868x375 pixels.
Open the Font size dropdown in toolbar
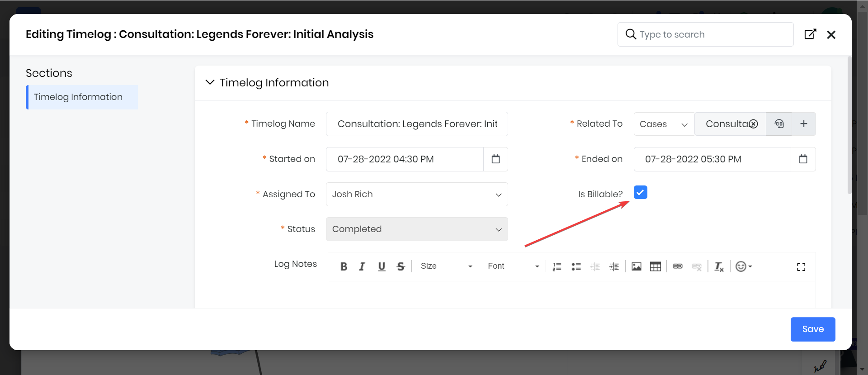[446, 266]
